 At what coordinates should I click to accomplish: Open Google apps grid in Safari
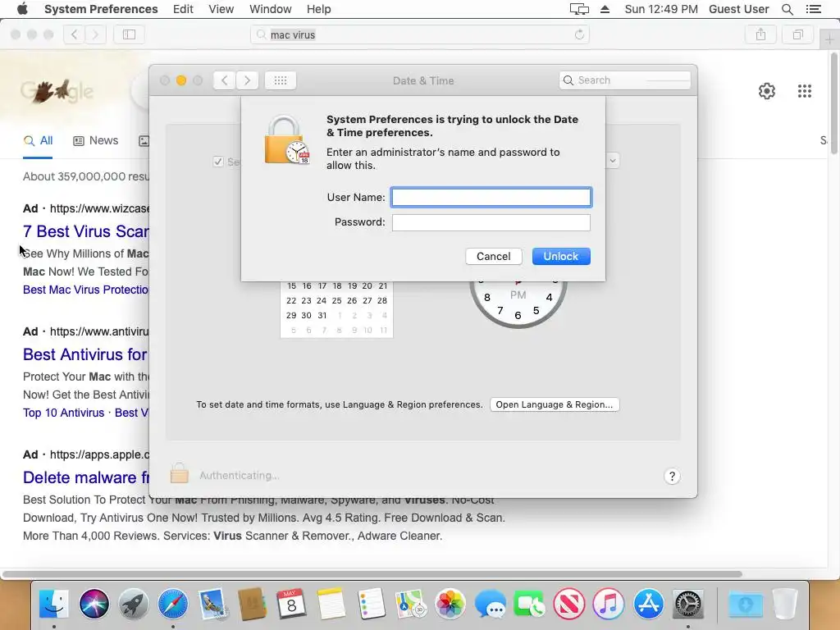(x=805, y=91)
